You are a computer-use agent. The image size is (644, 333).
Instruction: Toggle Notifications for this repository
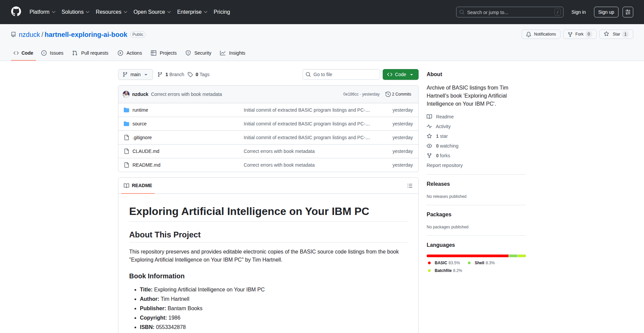pos(541,34)
